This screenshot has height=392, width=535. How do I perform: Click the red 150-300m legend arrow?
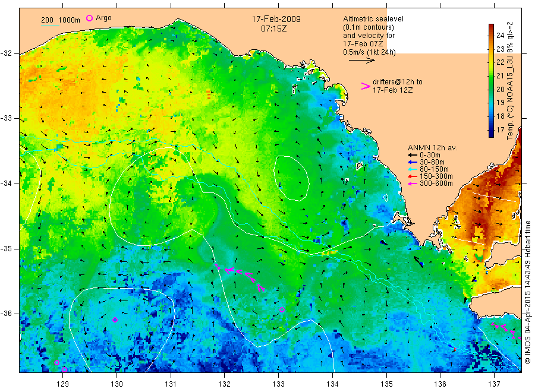click(x=413, y=176)
